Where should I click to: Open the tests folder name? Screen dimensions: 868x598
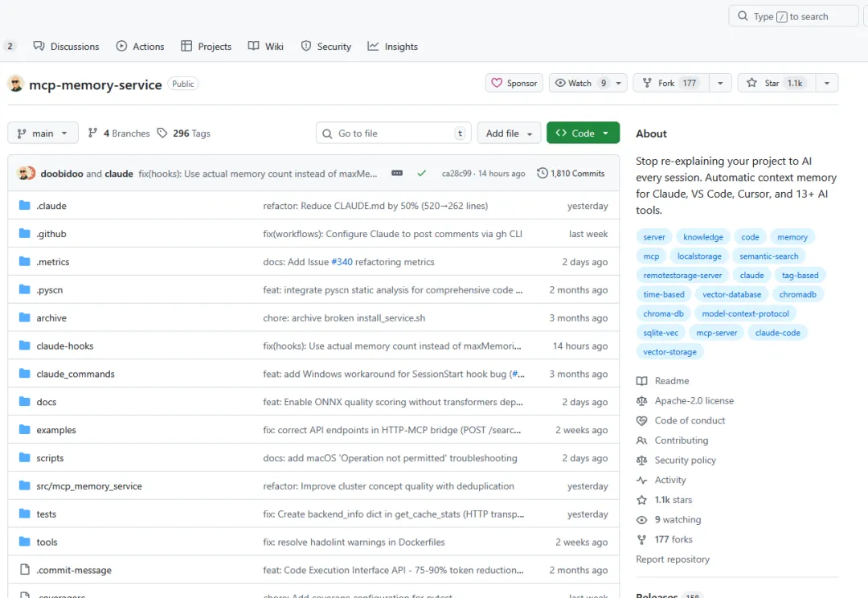pos(46,514)
